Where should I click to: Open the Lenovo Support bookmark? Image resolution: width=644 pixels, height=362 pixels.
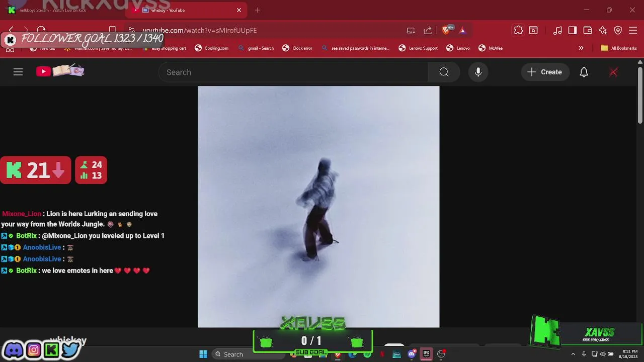[418, 48]
